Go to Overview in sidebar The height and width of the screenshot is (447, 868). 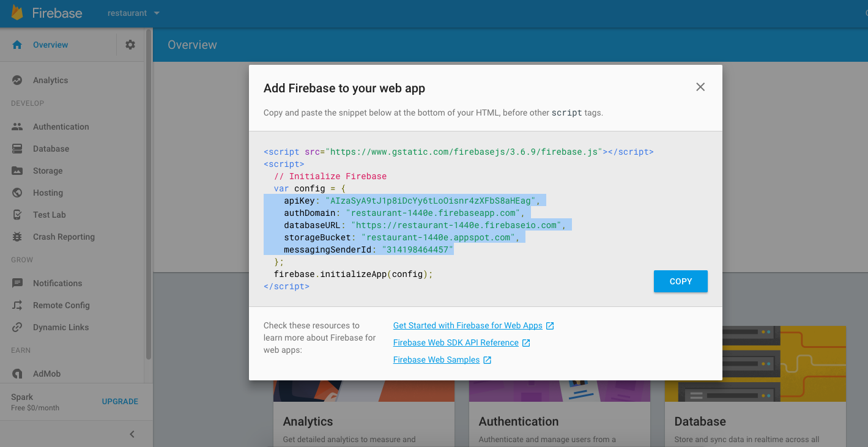tap(51, 45)
